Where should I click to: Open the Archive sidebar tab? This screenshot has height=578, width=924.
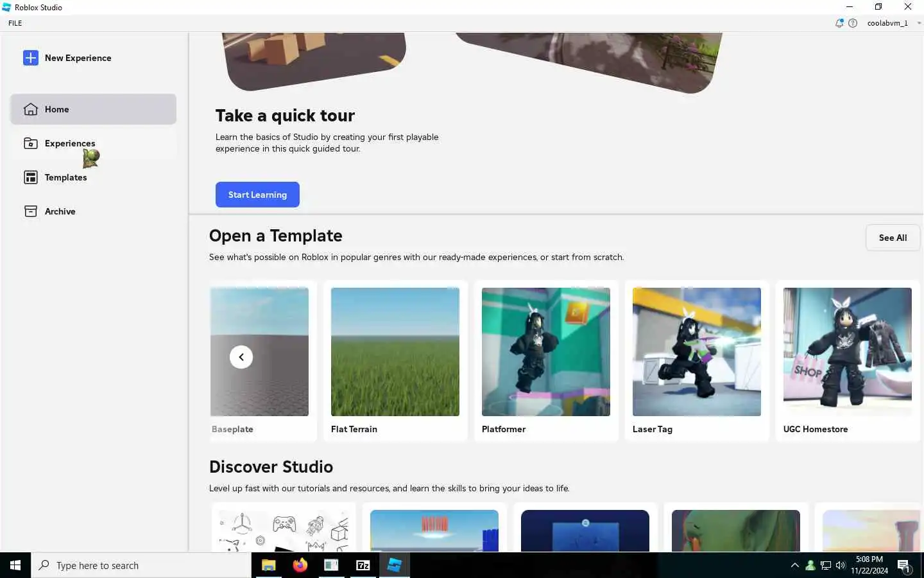pos(93,211)
